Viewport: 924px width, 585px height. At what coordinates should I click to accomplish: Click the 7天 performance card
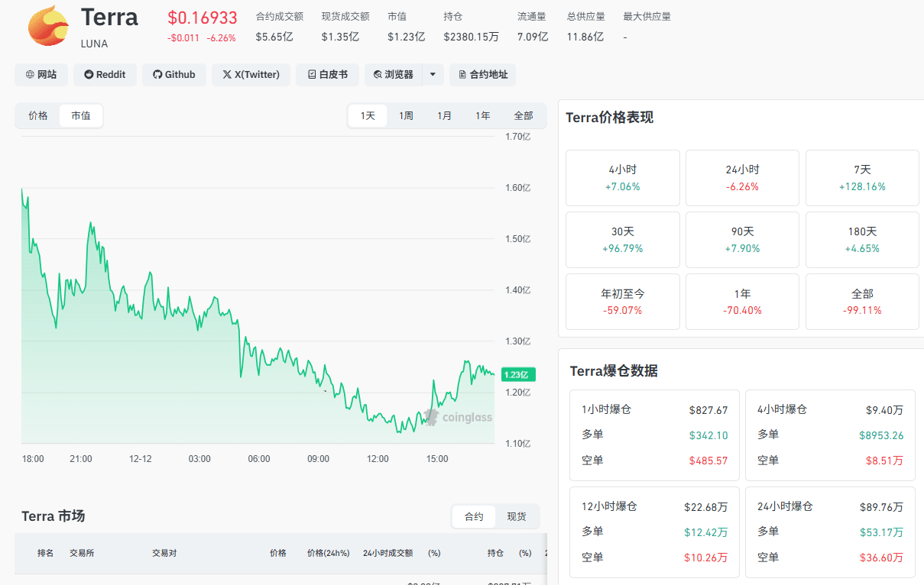(x=862, y=178)
